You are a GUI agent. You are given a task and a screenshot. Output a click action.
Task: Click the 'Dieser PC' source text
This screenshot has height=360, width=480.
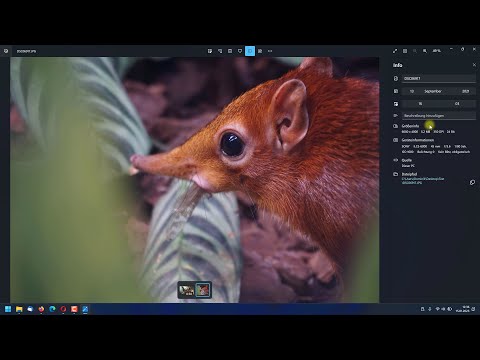coord(408,165)
